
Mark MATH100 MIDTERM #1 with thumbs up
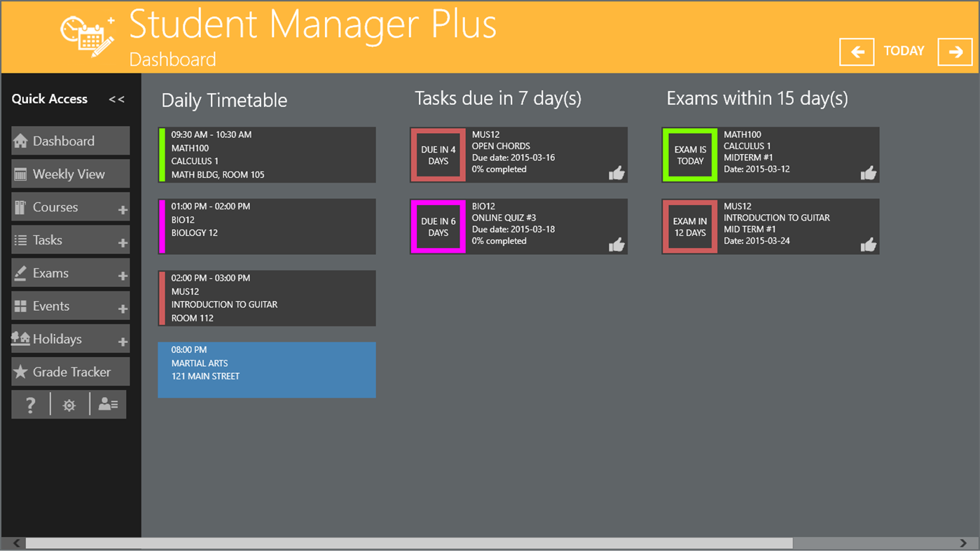point(869,174)
